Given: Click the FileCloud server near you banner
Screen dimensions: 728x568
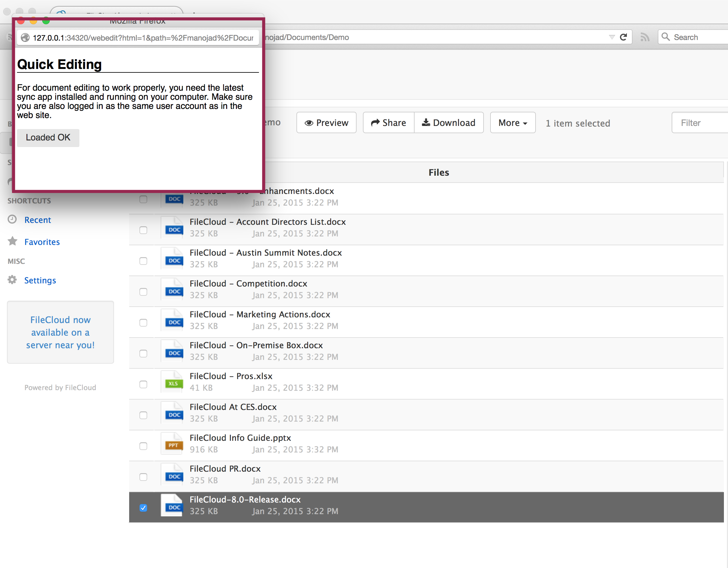Looking at the screenshot, I should pos(60,332).
